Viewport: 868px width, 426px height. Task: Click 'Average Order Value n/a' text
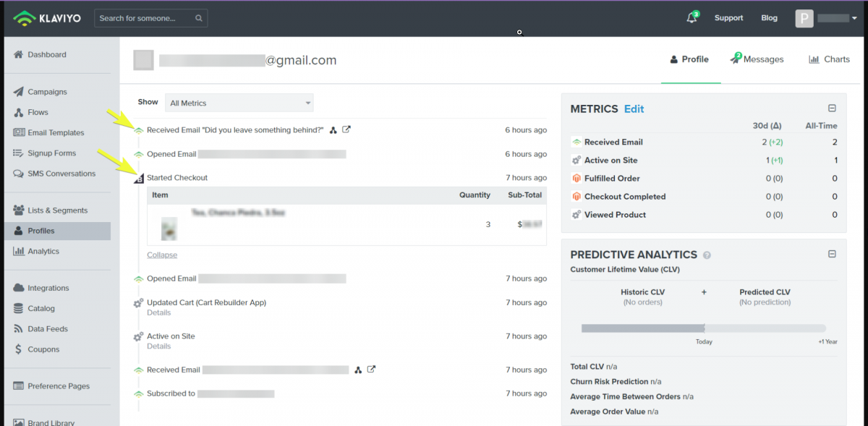[614, 412]
